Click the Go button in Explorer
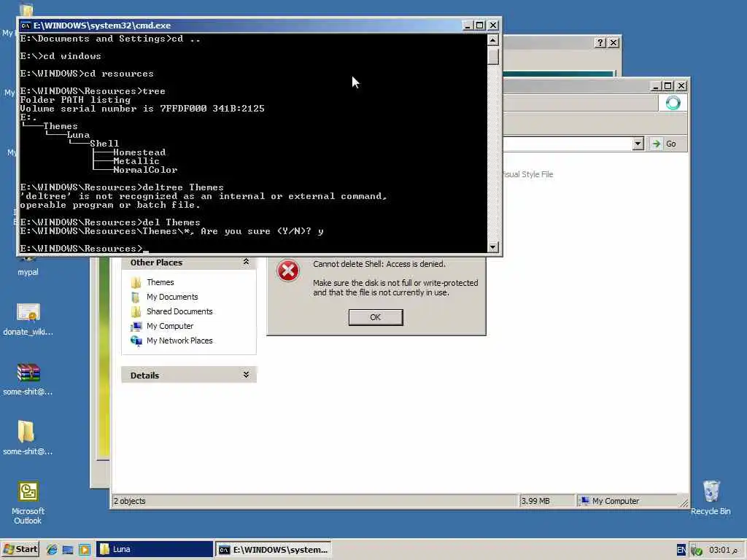This screenshot has height=560, width=747. click(665, 144)
